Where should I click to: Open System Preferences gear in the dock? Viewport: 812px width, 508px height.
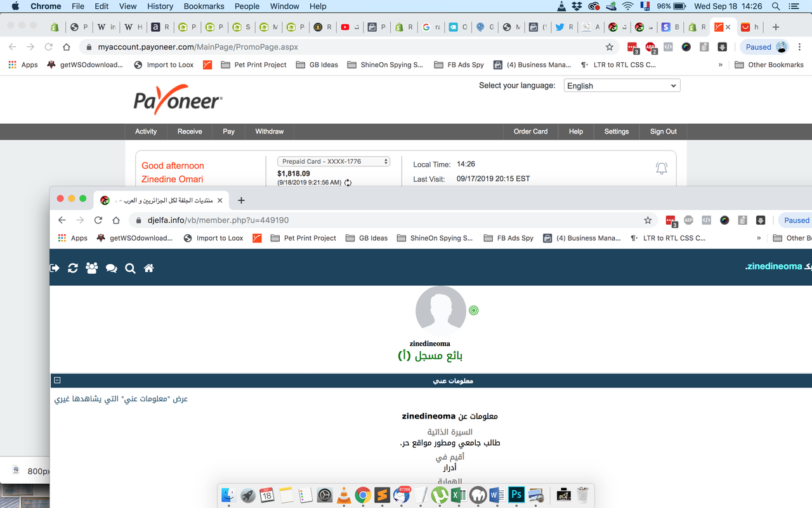click(x=325, y=495)
